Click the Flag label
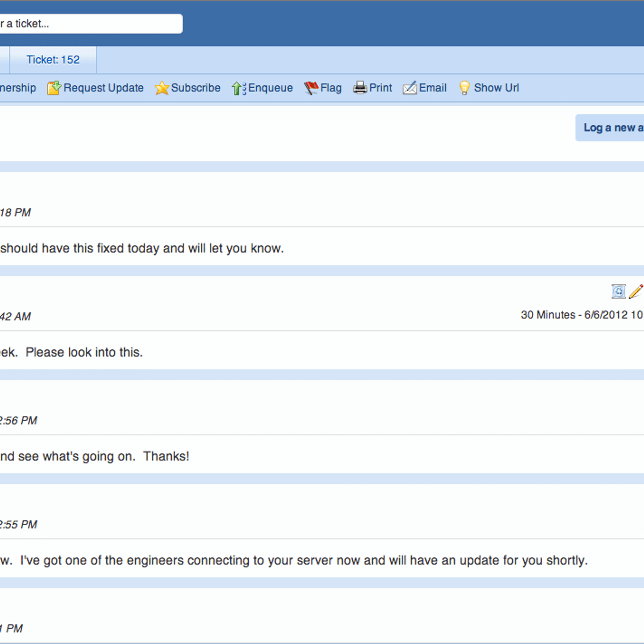The height and width of the screenshot is (644, 644). click(331, 88)
